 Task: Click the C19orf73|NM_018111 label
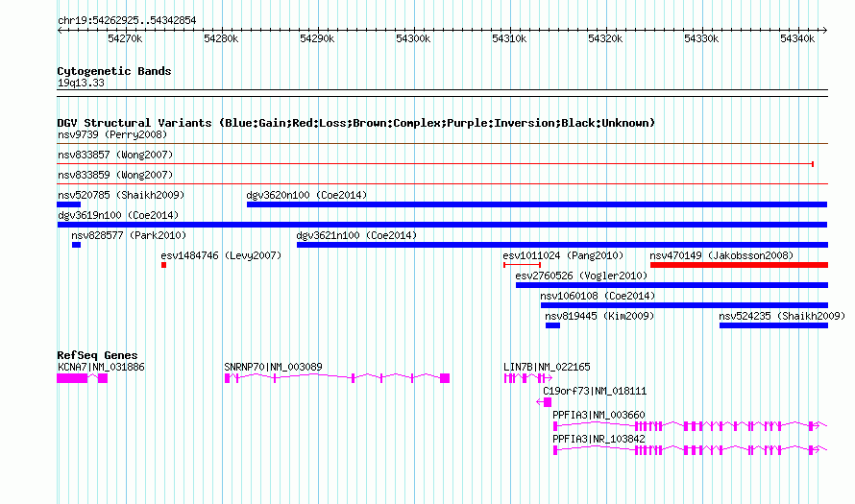coord(595,391)
